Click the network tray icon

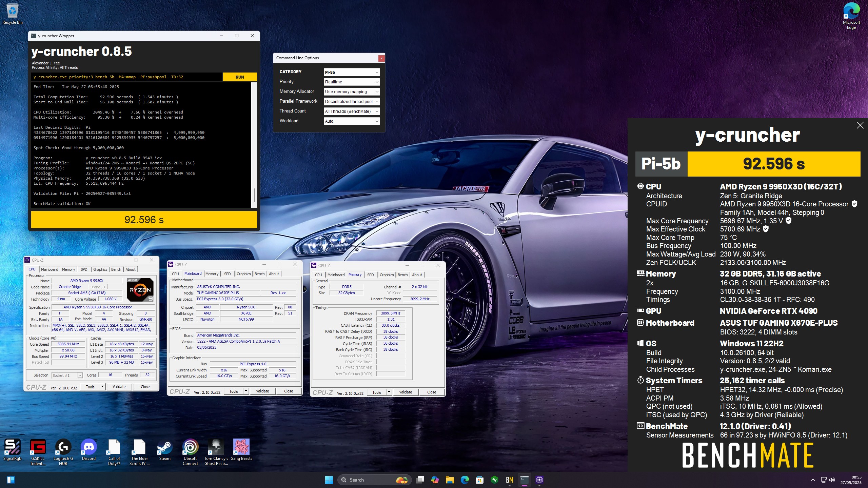pos(824,480)
